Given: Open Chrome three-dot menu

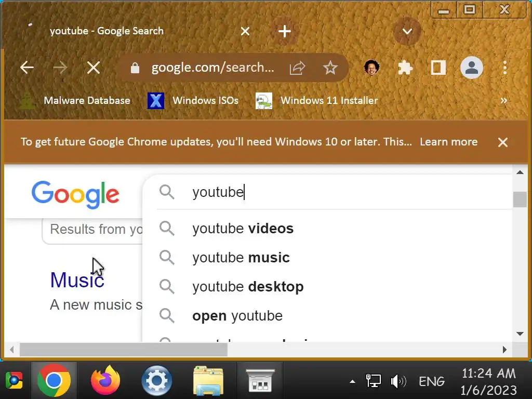Looking at the screenshot, I should tap(505, 68).
